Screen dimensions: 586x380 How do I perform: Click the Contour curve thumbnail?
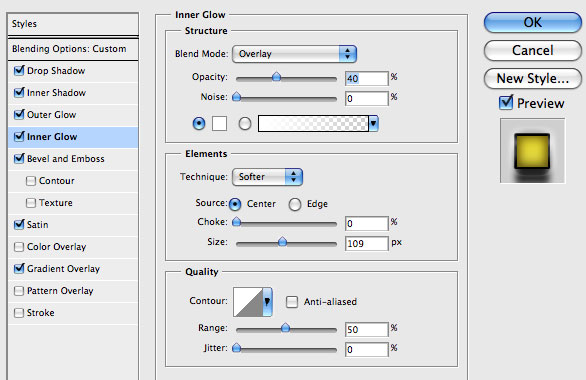pyautogui.click(x=248, y=302)
